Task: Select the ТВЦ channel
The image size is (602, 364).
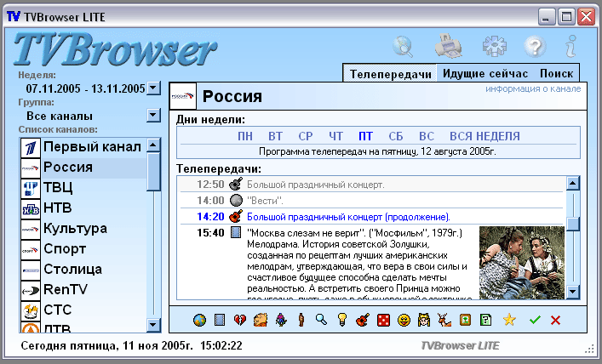Action: coord(83,188)
